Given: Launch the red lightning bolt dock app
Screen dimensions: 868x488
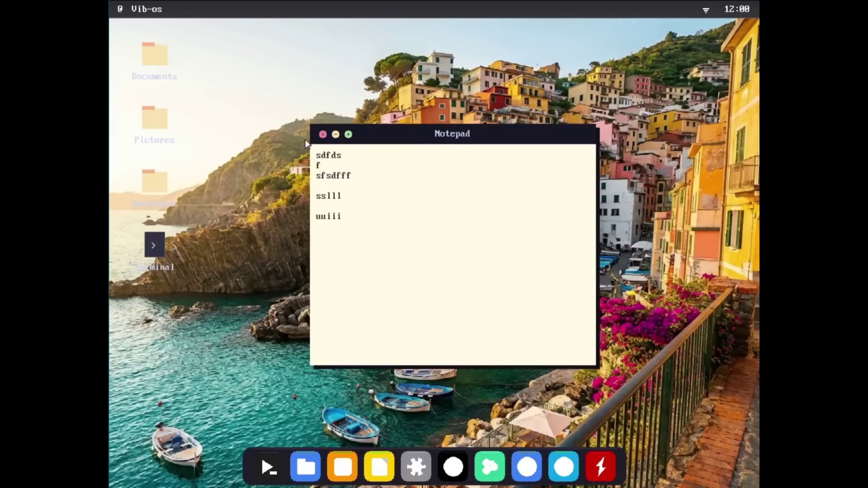Looking at the screenshot, I should tap(600, 467).
